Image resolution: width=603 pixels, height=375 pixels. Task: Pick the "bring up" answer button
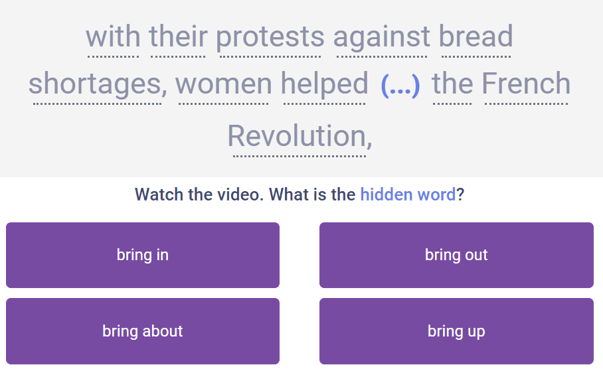click(x=456, y=331)
